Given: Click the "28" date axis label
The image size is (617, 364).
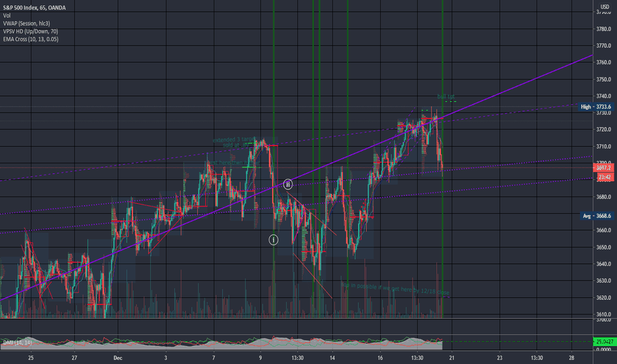Looking at the screenshot, I should [571, 357].
